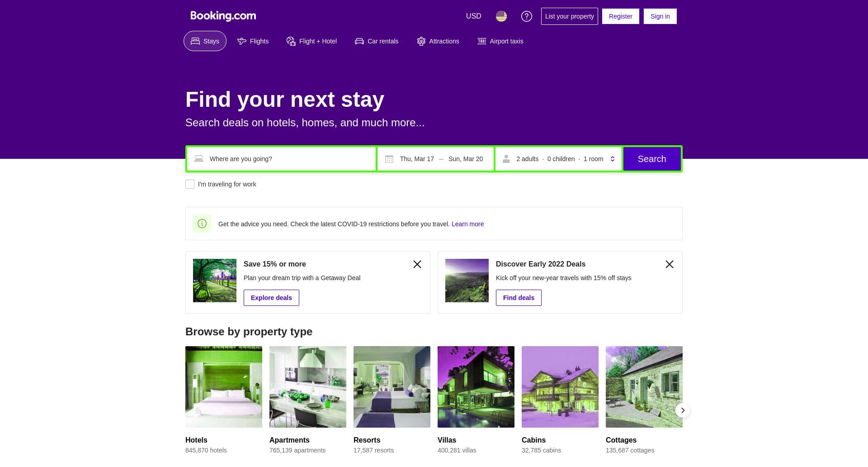The image size is (868, 467).
Task: Open the USD currency selector
Action: (474, 16)
